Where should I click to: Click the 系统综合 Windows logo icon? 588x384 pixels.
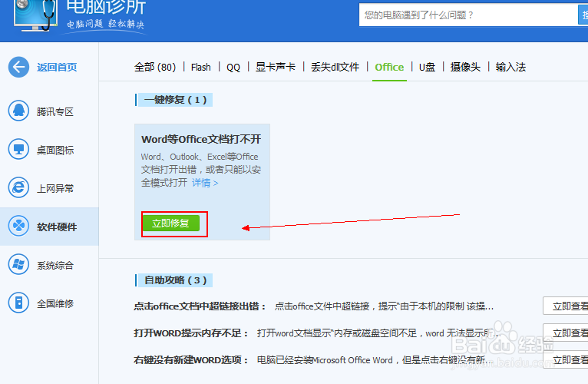18,265
